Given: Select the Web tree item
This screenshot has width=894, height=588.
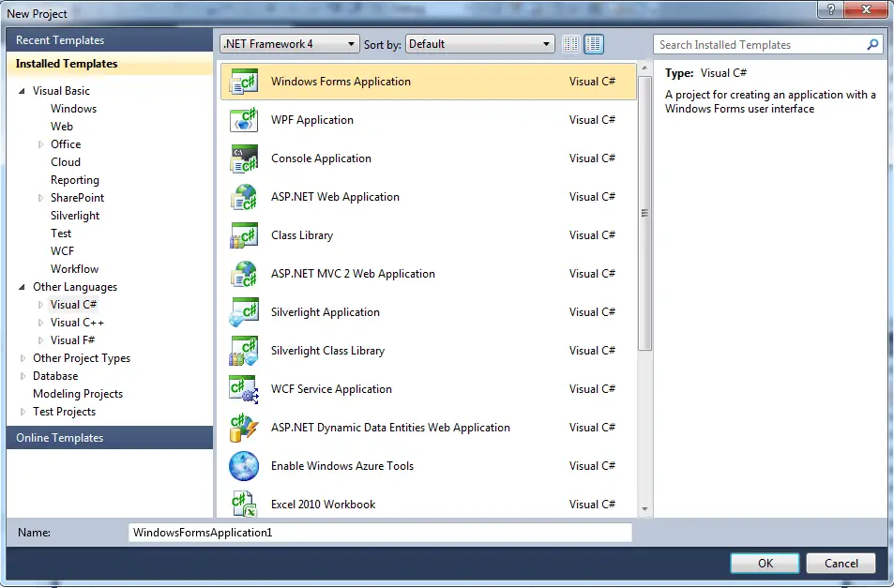Looking at the screenshot, I should [62, 127].
